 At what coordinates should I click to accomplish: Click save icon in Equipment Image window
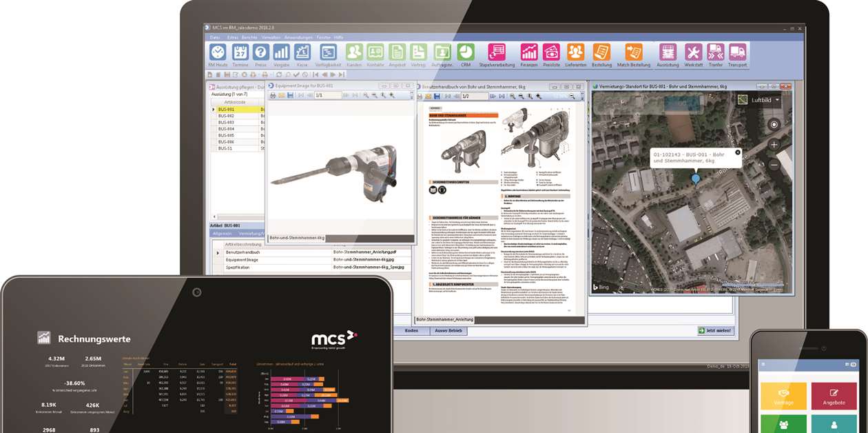(290, 95)
